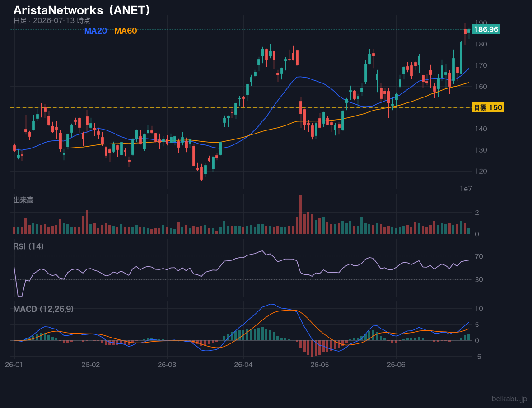Click the MACD axis value -5
Viewport: 532px width, 408px height.
(478, 357)
